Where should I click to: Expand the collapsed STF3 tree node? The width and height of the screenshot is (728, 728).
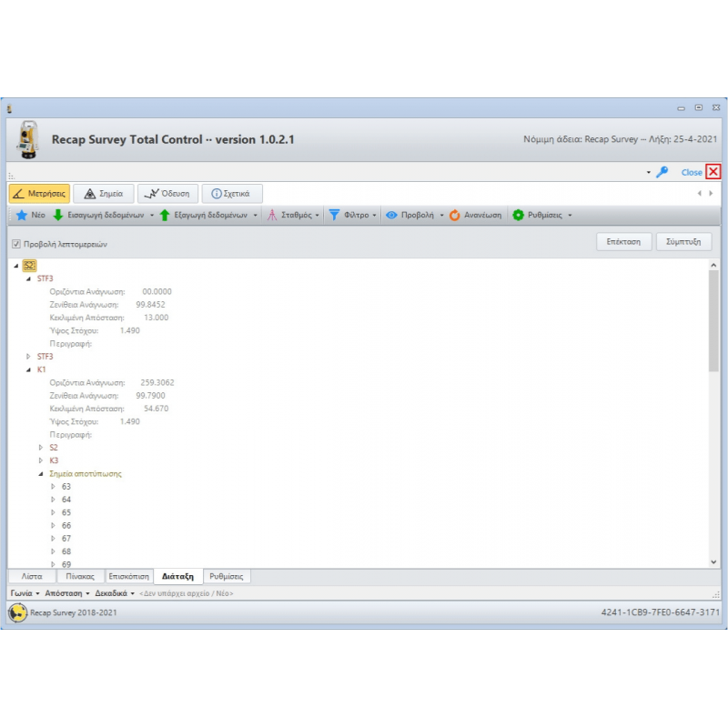[x=28, y=357]
